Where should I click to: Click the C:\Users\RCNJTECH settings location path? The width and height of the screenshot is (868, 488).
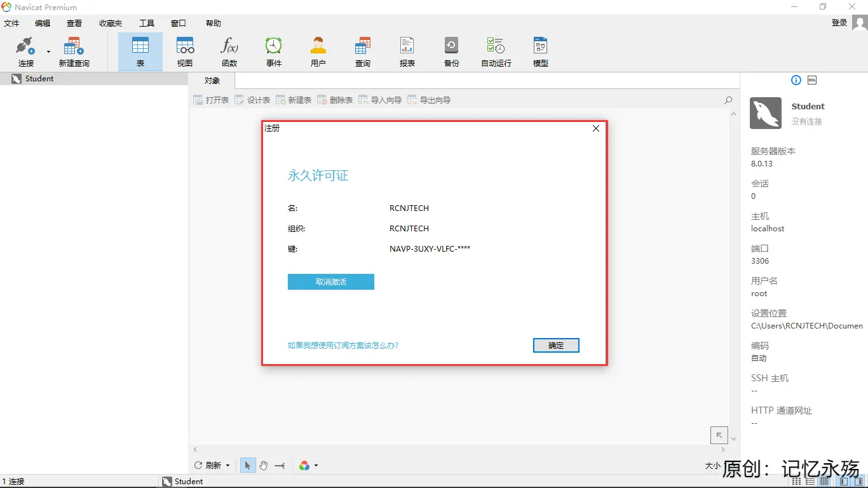click(x=807, y=326)
